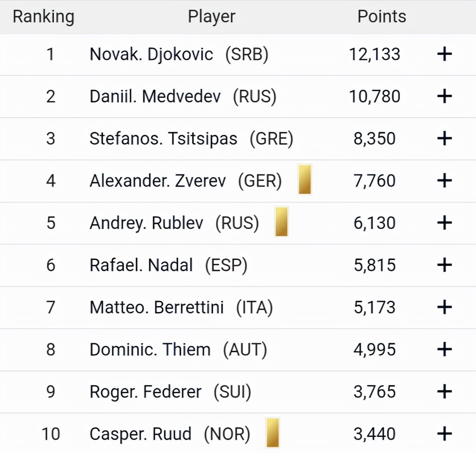Viewport: 476px width, 453px height.
Task: Click the Player column header
Action: tap(211, 17)
